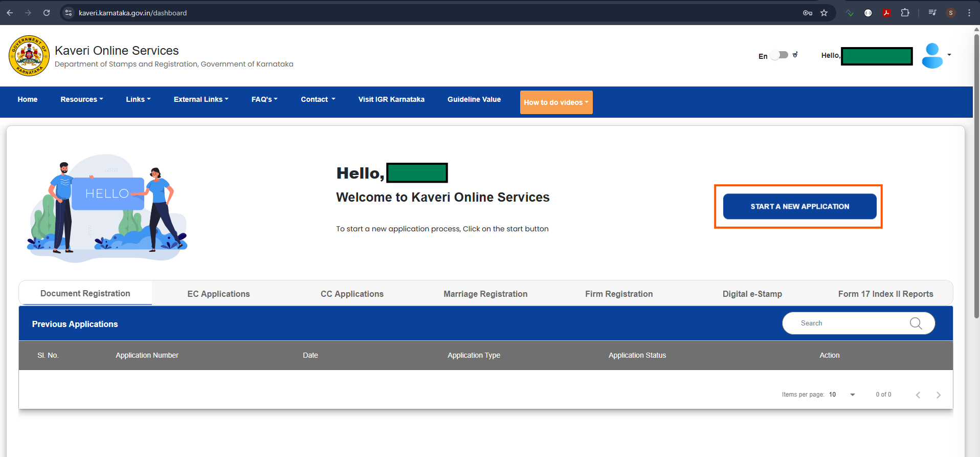Click Start a New Application button
This screenshot has height=457, width=980.
tap(799, 206)
